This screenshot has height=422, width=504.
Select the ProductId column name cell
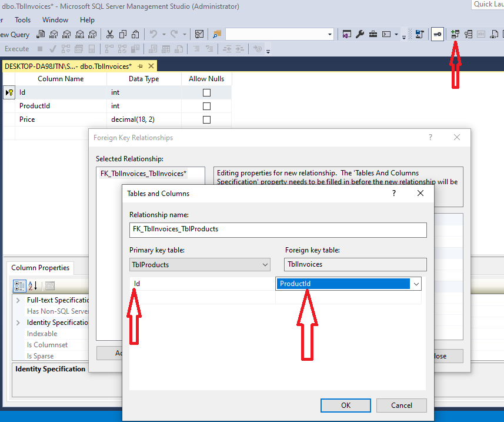[x=61, y=106]
